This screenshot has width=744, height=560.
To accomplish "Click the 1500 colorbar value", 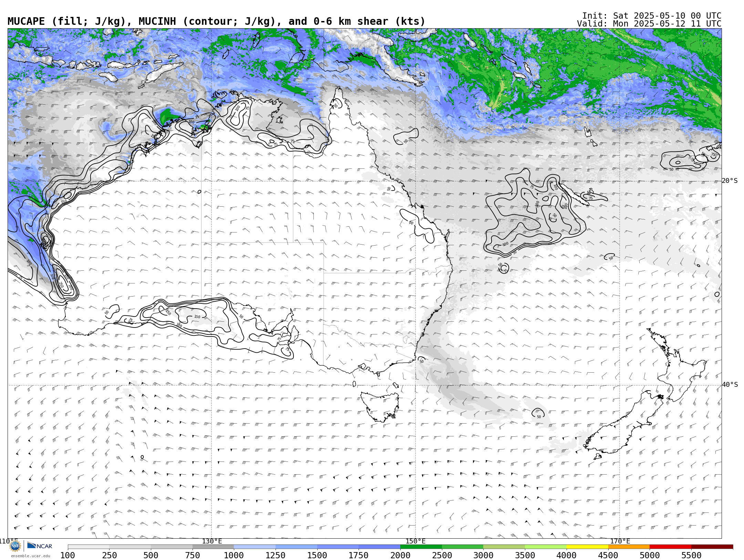I will (317, 556).
